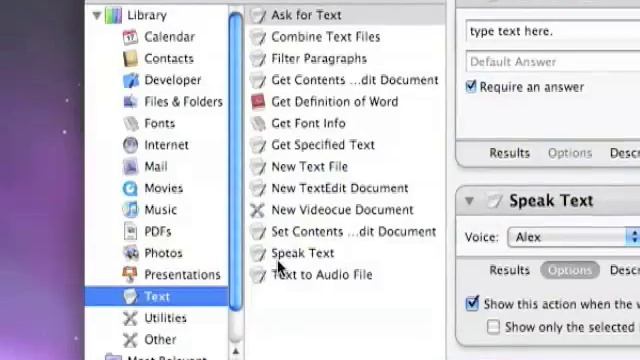The height and width of the screenshot is (360, 640).
Task: Select the Movies QuickTime icon
Action: 131,188
